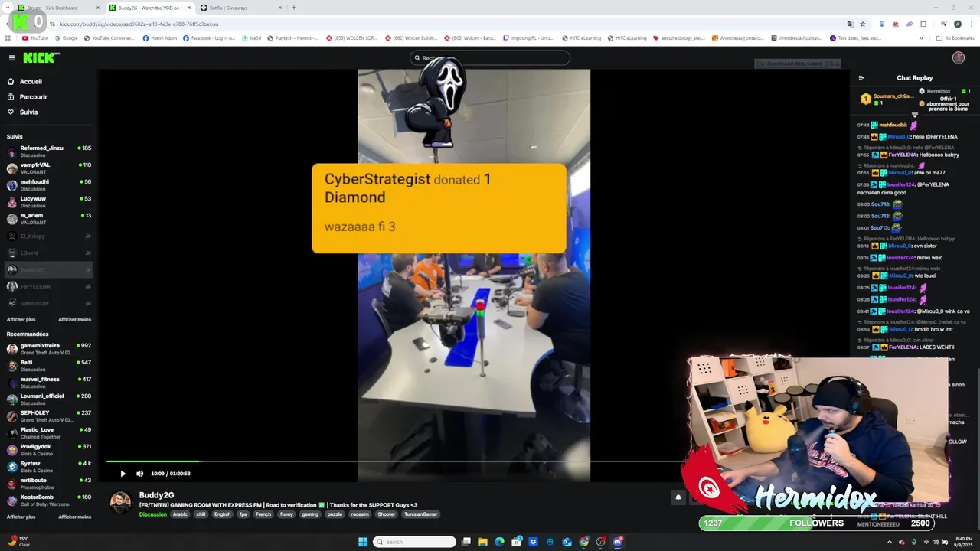980x551 pixels.
Task: Click Afficher plus under Suivis
Action: pos(21,319)
